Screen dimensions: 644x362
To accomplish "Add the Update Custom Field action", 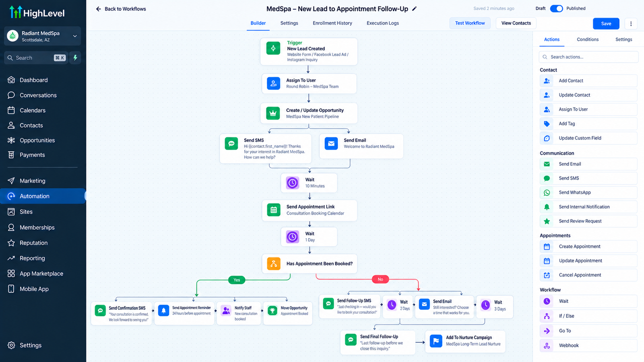I will tap(588, 138).
